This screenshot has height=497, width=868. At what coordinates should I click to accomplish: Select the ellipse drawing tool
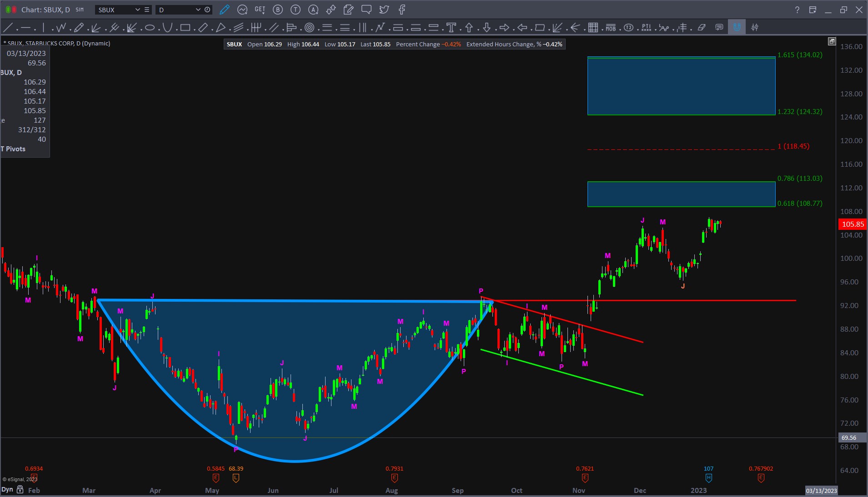pyautogui.click(x=150, y=28)
